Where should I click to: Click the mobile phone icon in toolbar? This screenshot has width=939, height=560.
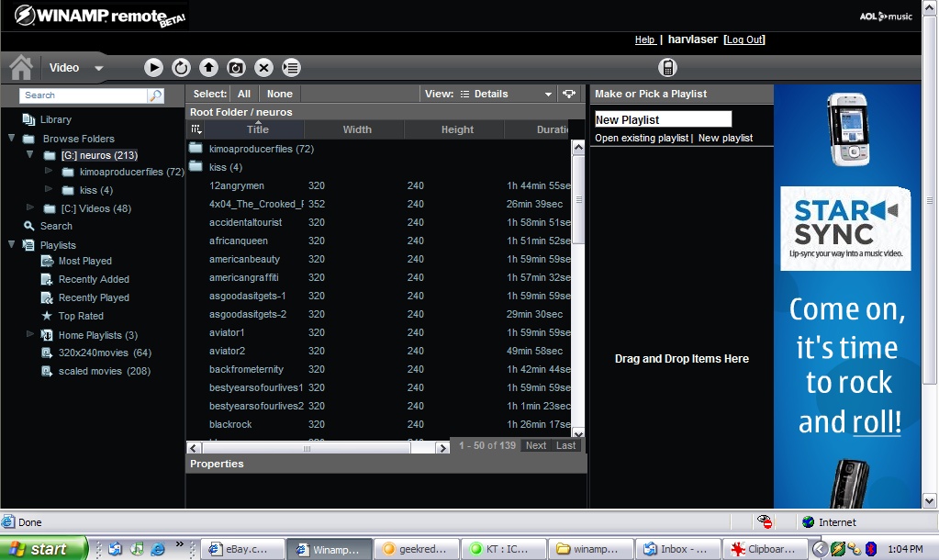pos(667,67)
